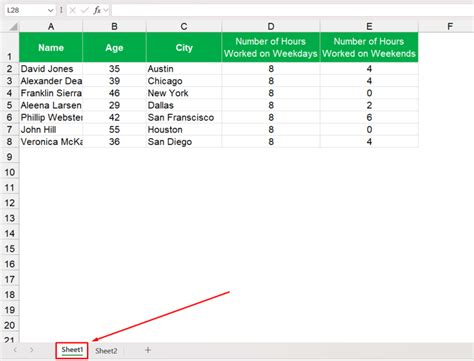Click the previous sheet navigation arrow
The height and width of the screenshot is (361, 474).
pyautogui.click(x=15, y=350)
